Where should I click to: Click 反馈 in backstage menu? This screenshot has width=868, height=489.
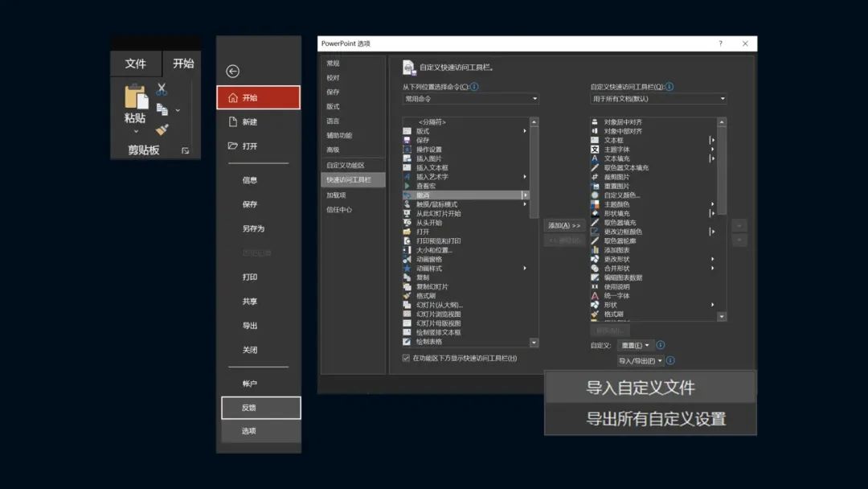pos(260,408)
